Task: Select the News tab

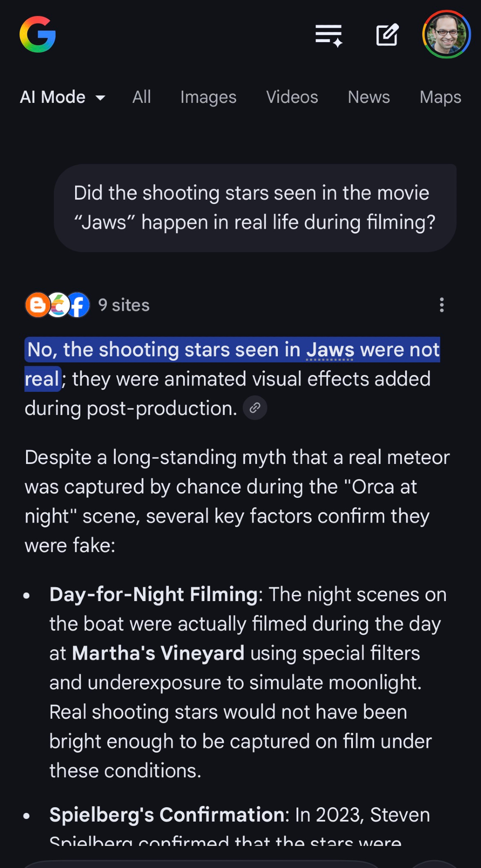Action: tap(369, 97)
